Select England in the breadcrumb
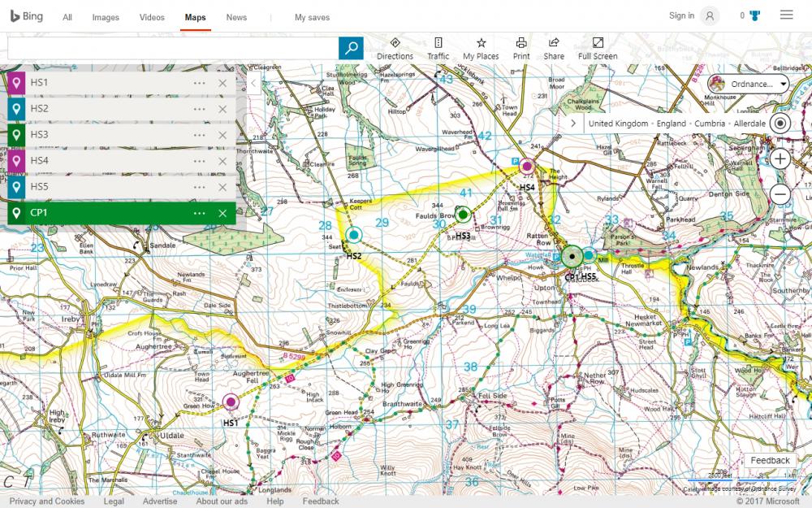This screenshot has height=508, width=812. coord(672,124)
